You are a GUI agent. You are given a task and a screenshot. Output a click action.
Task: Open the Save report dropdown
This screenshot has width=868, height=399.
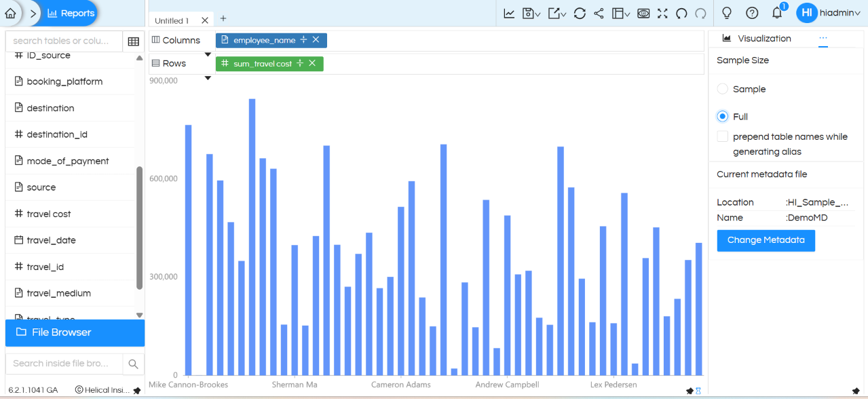pos(531,13)
